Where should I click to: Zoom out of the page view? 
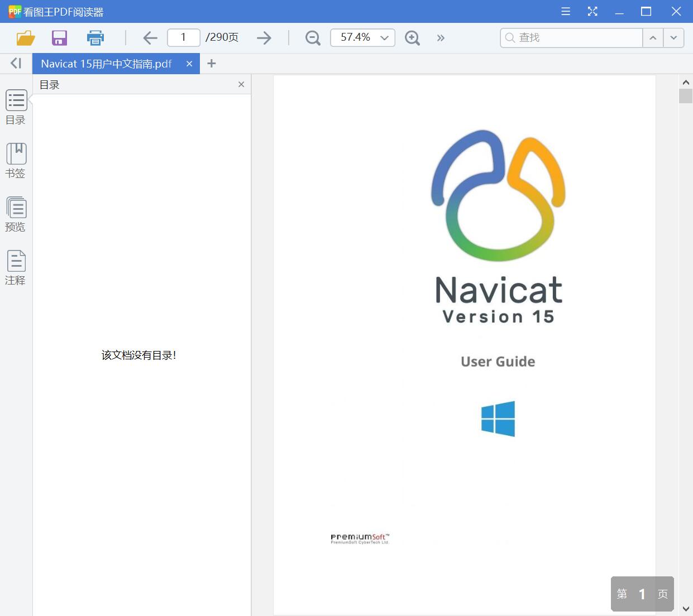click(312, 38)
